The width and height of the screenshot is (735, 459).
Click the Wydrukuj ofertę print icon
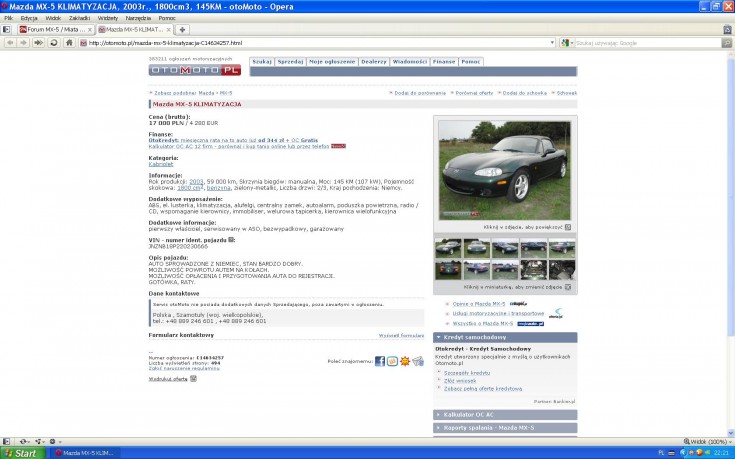point(193,379)
